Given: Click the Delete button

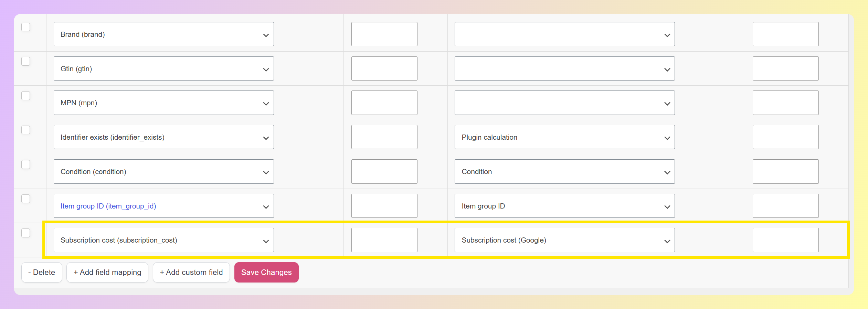Looking at the screenshot, I should (x=42, y=272).
